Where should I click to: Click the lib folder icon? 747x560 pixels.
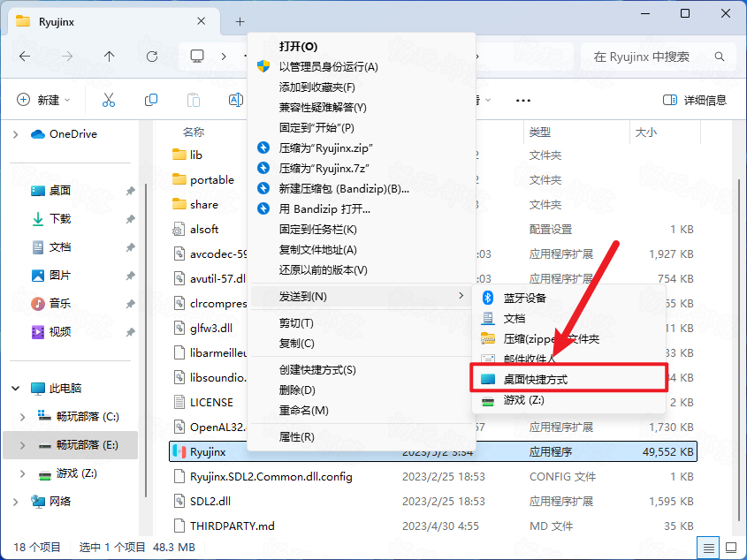point(179,155)
